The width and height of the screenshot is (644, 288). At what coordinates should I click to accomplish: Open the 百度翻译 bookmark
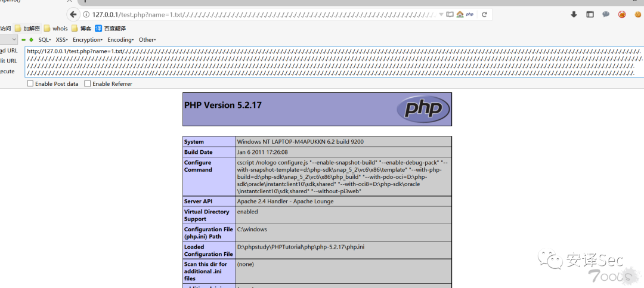click(x=110, y=29)
